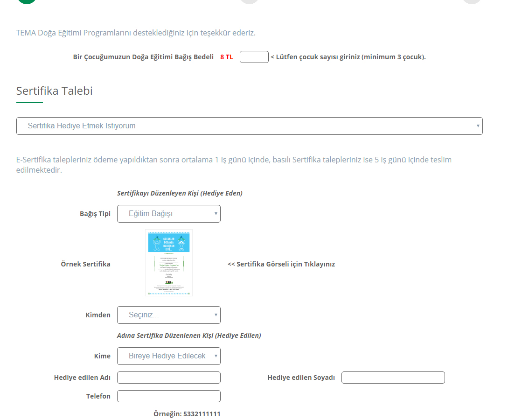Focus the Telefon input field
The width and height of the screenshot is (515, 420).
pos(168,396)
